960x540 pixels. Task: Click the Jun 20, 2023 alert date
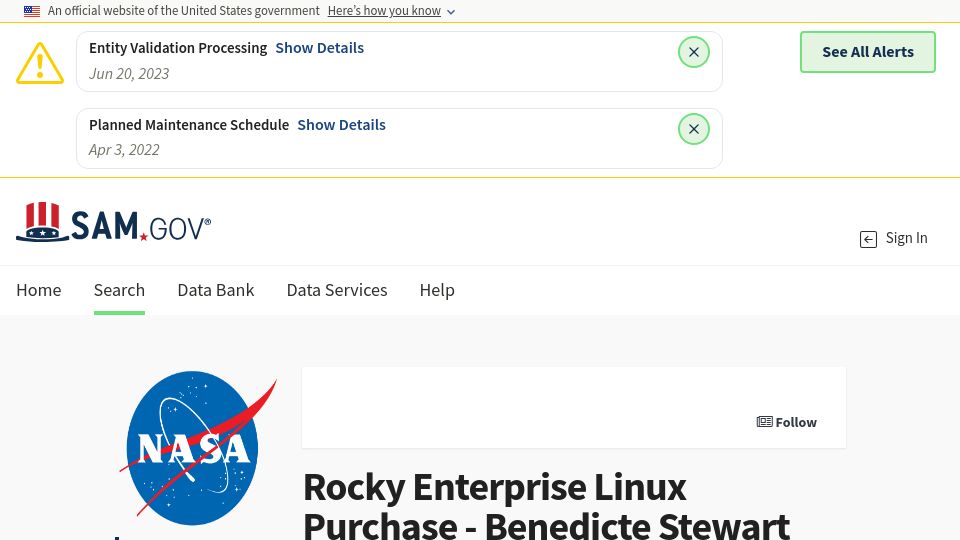pyautogui.click(x=129, y=74)
